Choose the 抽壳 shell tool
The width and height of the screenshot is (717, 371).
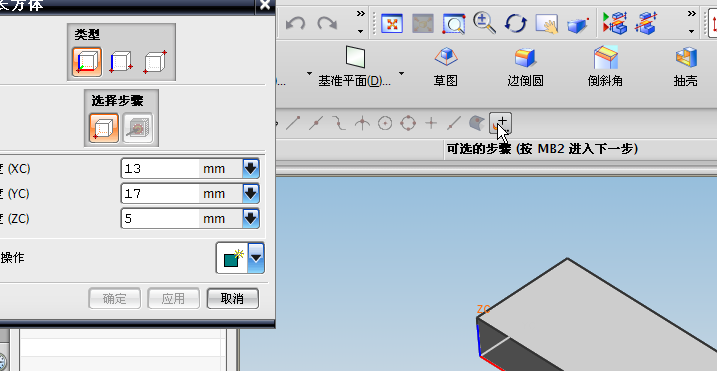(x=685, y=66)
